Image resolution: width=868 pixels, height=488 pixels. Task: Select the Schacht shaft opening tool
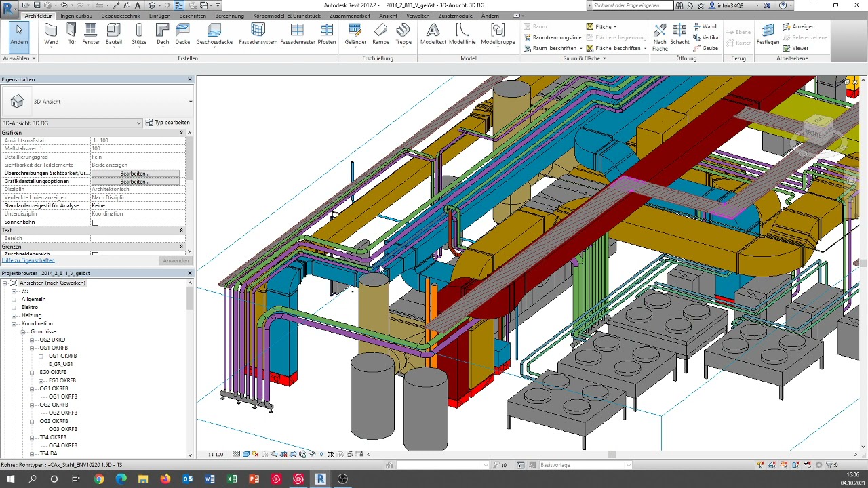click(x=679, y=35)
